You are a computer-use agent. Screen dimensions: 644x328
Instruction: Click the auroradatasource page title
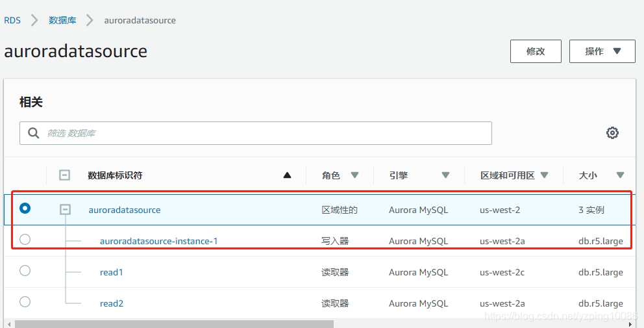(75, 51)
